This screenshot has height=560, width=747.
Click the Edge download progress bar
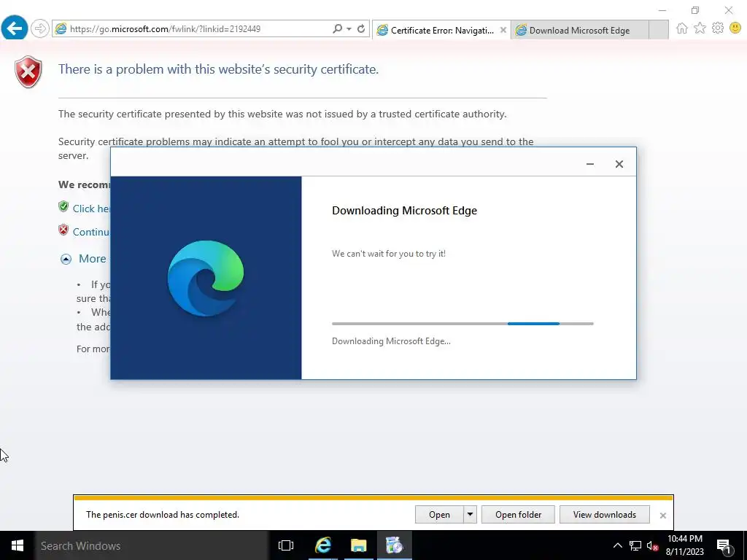[x=462, y=324]
